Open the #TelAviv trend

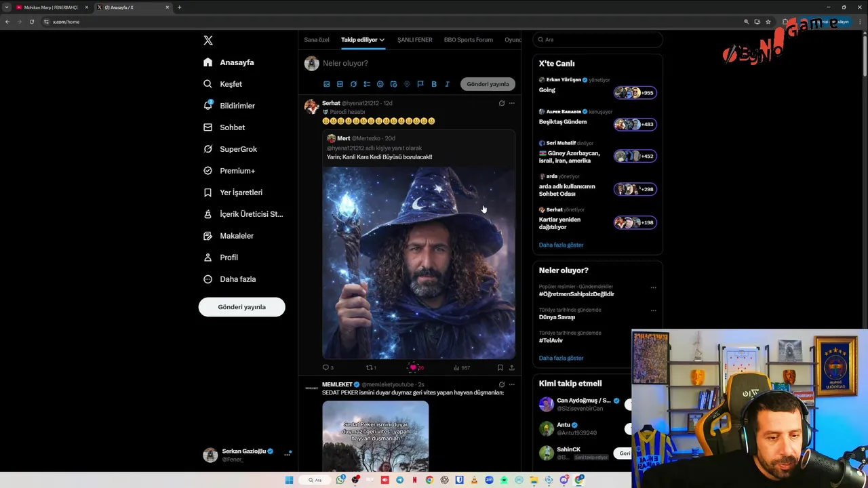tap(551, 340)
